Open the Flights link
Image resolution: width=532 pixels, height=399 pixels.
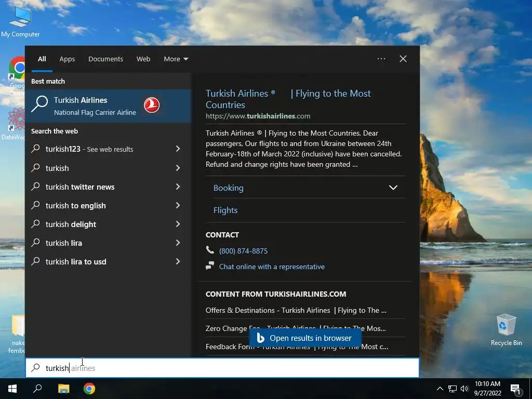click(225, 210)
